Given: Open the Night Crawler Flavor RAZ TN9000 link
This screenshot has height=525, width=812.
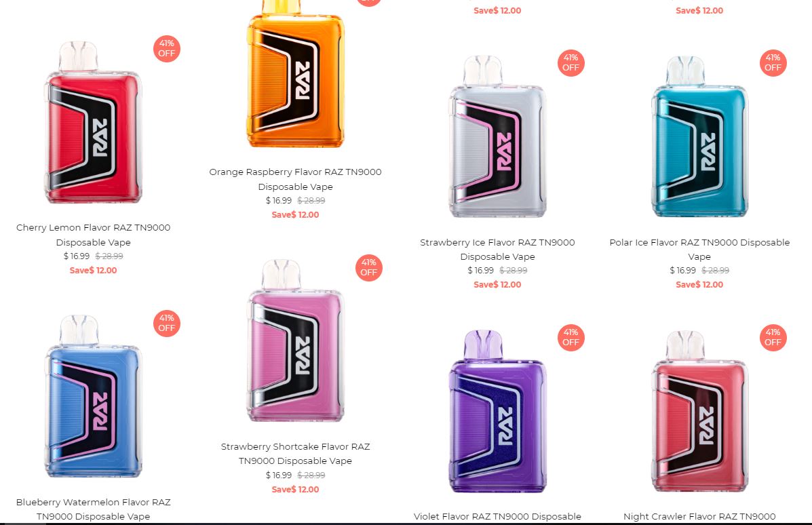Looking at the screenshot, I should tap(699, 516).
